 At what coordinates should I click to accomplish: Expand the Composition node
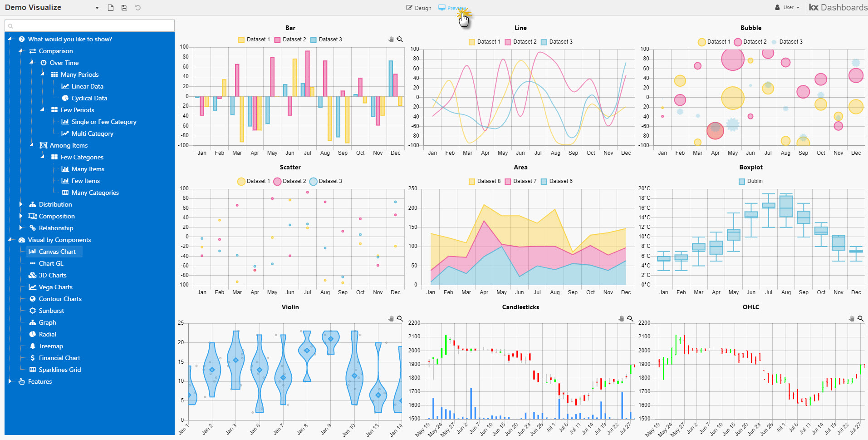pos(21,216)
